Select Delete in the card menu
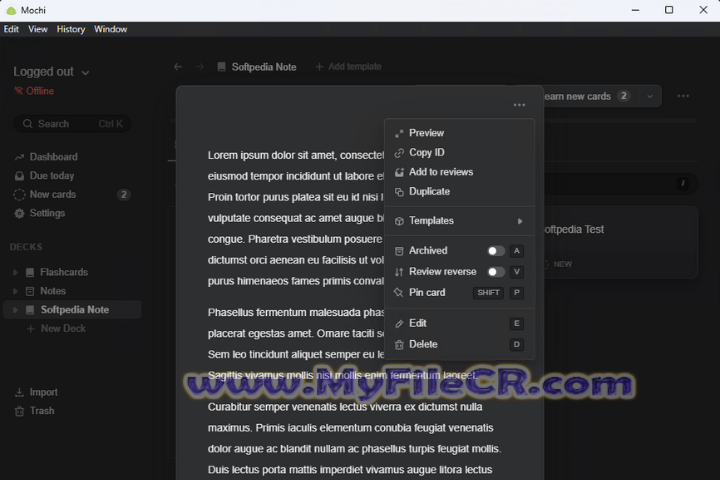 click(x=459, y=344)
